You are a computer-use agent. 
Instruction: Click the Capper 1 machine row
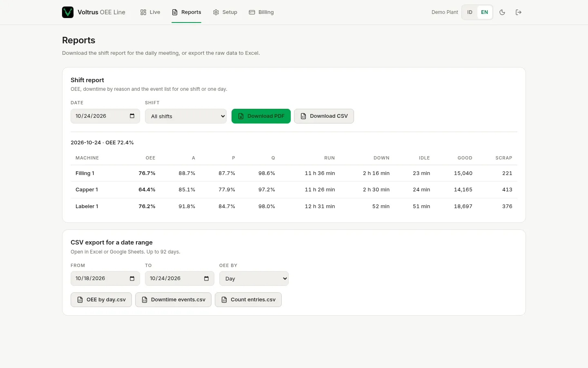click(294, 190)
